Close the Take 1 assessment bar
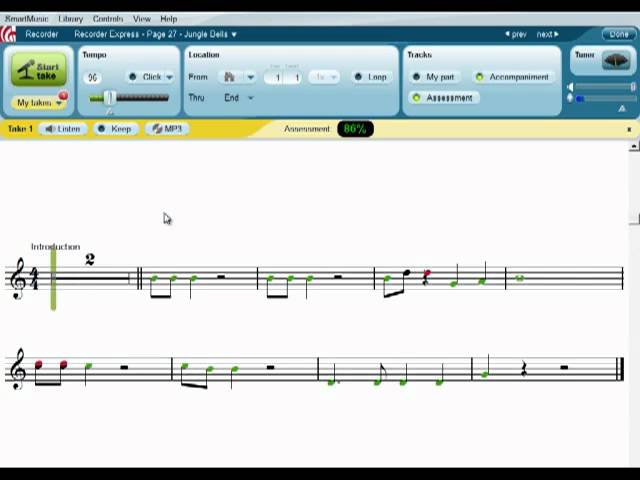The height and width of the screenshot is (480, 640). 629,129
